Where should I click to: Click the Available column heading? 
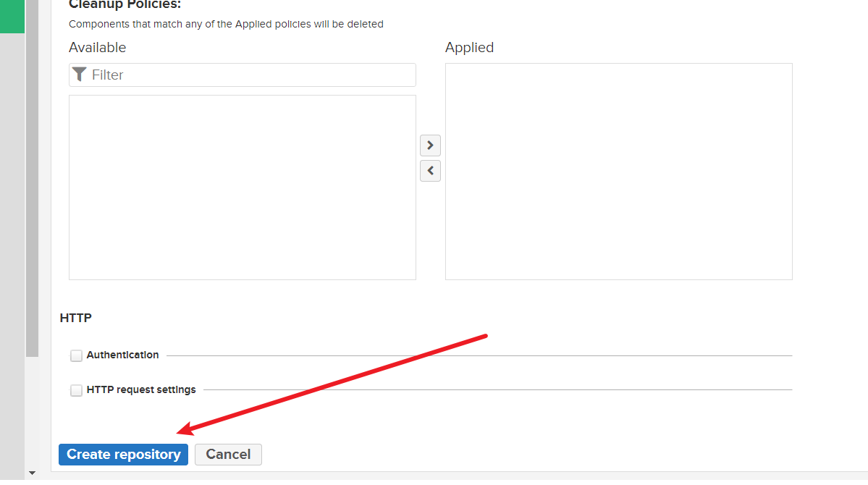pos(97,47)
